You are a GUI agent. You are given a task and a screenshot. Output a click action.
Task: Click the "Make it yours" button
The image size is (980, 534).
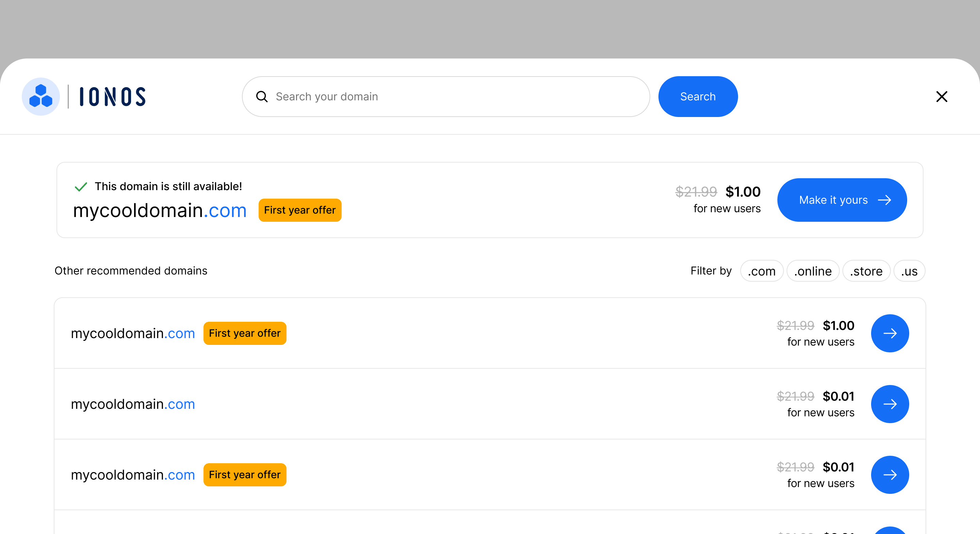tap(842, 200)
